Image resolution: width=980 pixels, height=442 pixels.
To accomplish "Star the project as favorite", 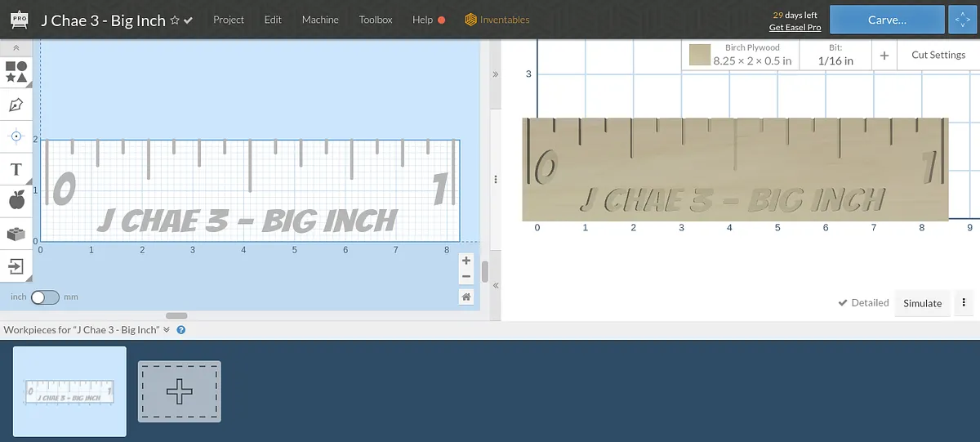I will click(174, 20).
